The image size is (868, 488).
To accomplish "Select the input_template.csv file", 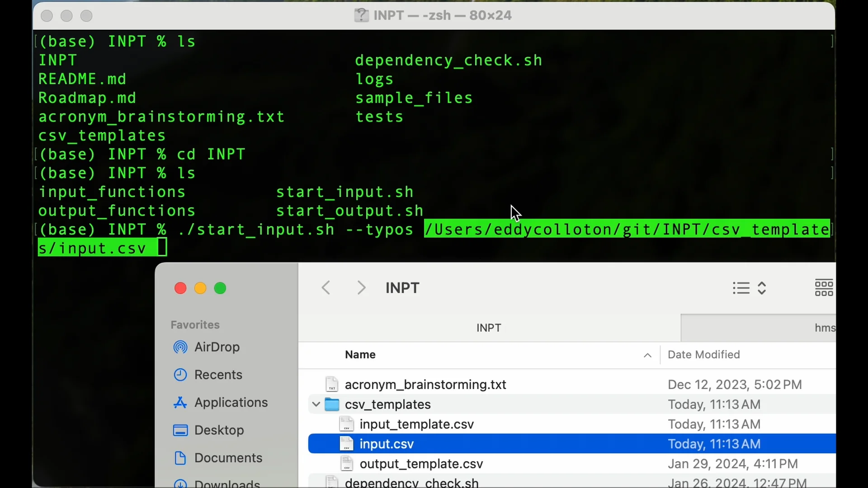I will pyautogui.click(x=415, y=424).
